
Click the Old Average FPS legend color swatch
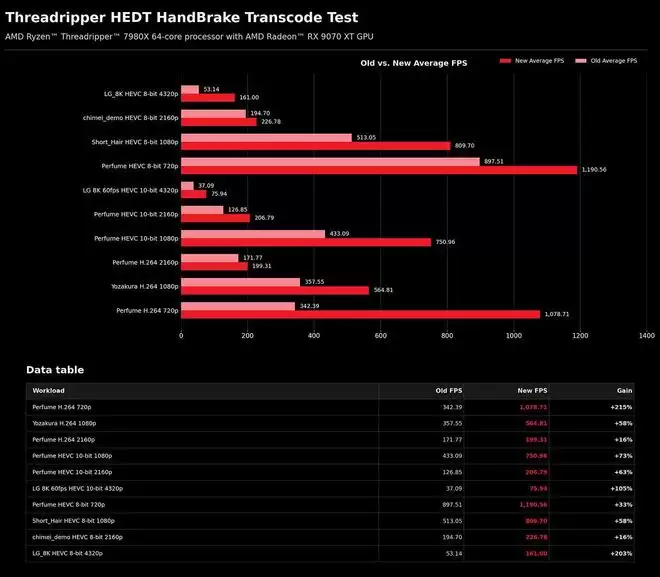pyautogui.click(x=581, y=61)
